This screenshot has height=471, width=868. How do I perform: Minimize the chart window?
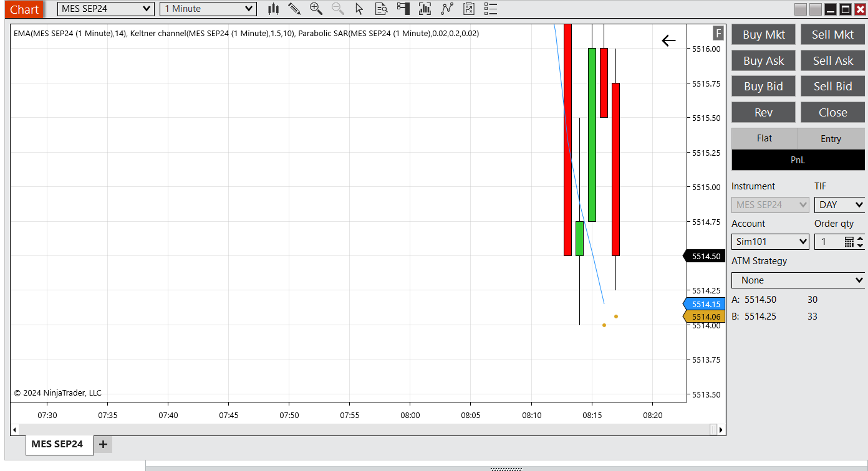coord(831,9)
